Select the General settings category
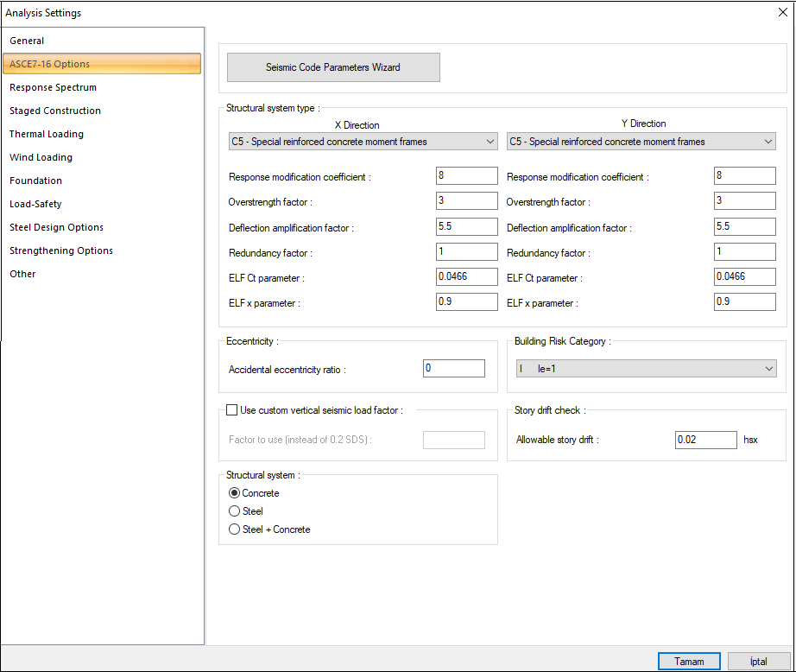This screenshot has height=672, width=796. point(27,41)
